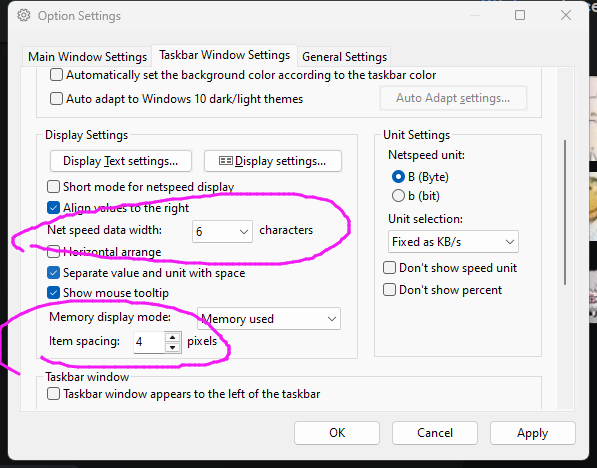Enable Horizontal arrange checkbox
The width and height of the screenshot is (597, 468).
click(53, 251)
